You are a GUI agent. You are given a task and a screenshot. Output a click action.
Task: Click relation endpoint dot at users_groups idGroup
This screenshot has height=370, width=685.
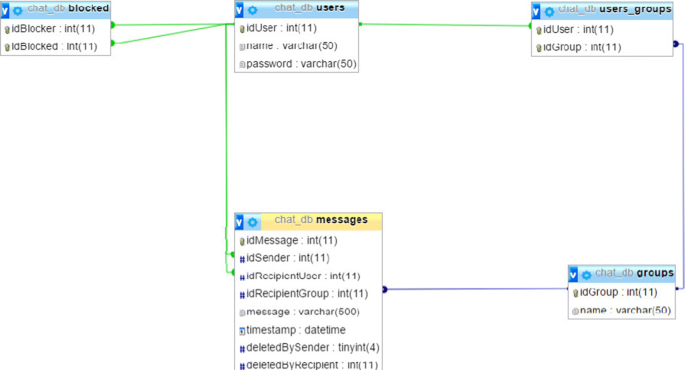(x=675, y=44)
